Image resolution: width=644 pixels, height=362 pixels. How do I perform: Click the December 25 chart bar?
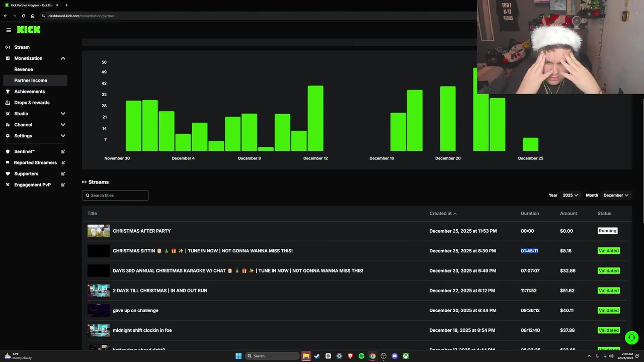point(530,144)
